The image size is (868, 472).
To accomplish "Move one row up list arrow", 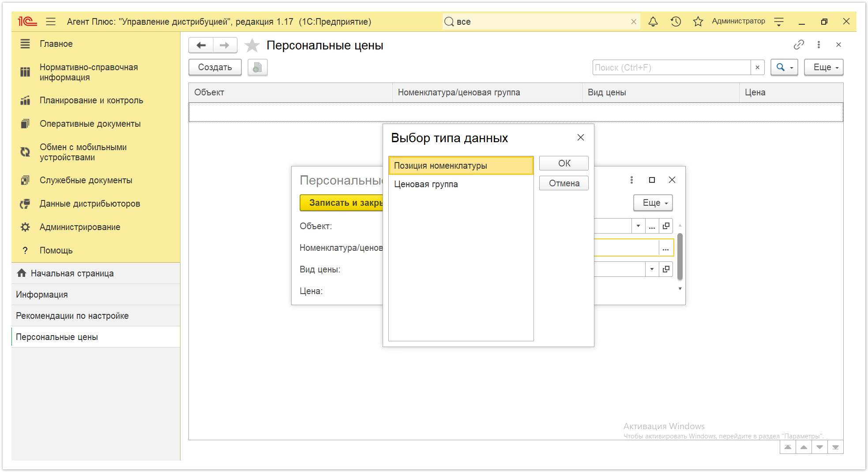I will coord(804,447).
